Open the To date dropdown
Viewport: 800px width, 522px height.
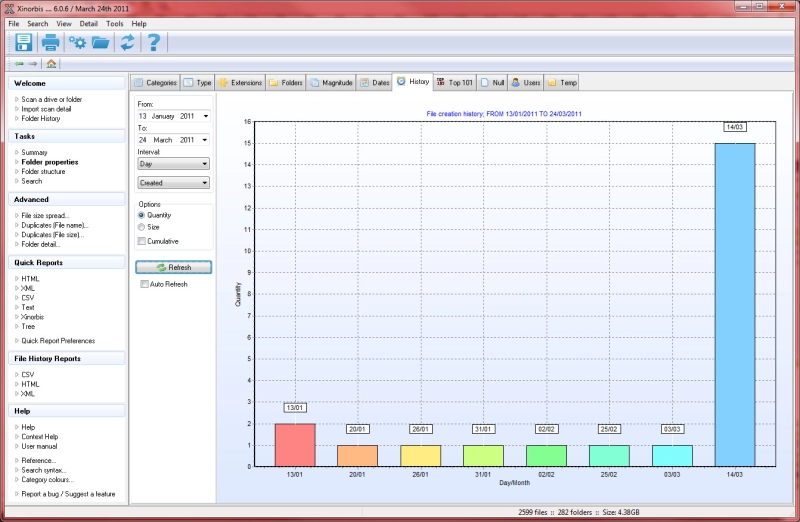(x=205, y=140)
